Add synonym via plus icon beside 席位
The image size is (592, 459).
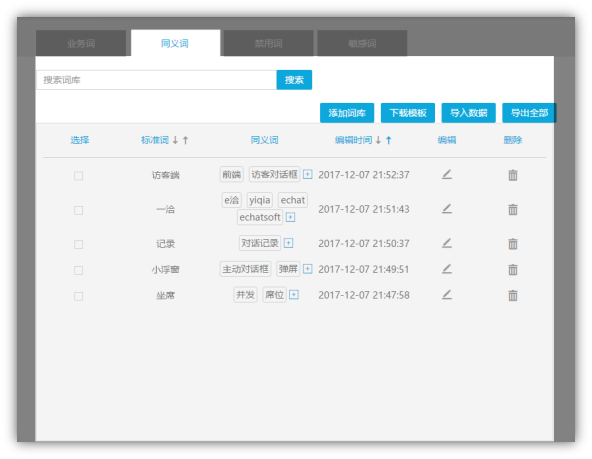tap(294, 294)
